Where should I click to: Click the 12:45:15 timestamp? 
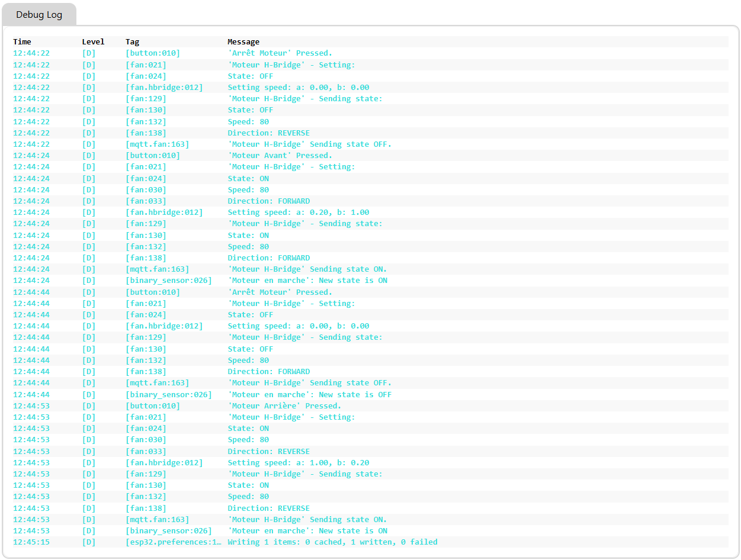31,542
